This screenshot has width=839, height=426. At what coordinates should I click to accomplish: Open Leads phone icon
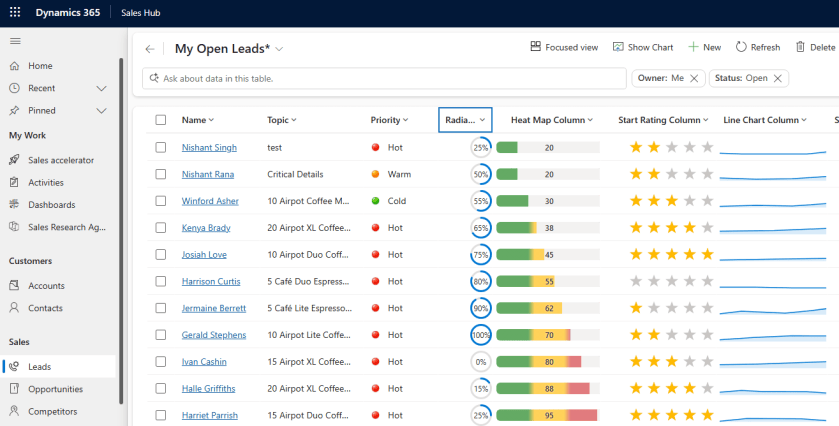point(14,367)
